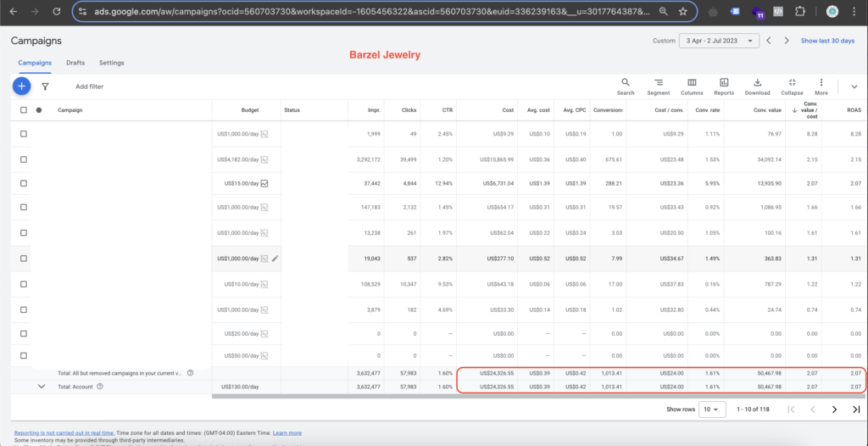Viewport: 868px width, 446px height.
Task: Tick checkbox for US$277.10 cost row
Action: tap(23, 258)
